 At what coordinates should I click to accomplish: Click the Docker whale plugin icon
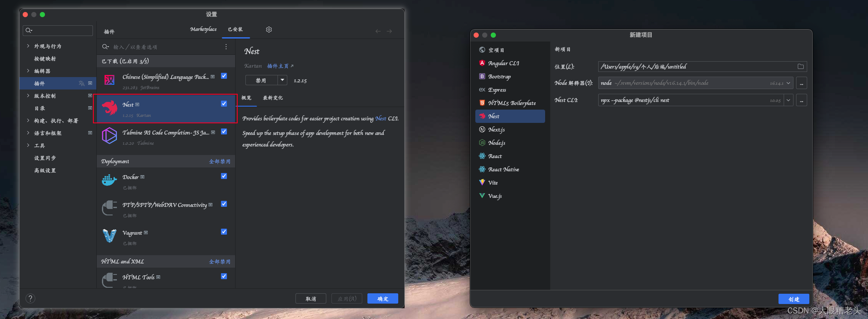pos(110,180)
